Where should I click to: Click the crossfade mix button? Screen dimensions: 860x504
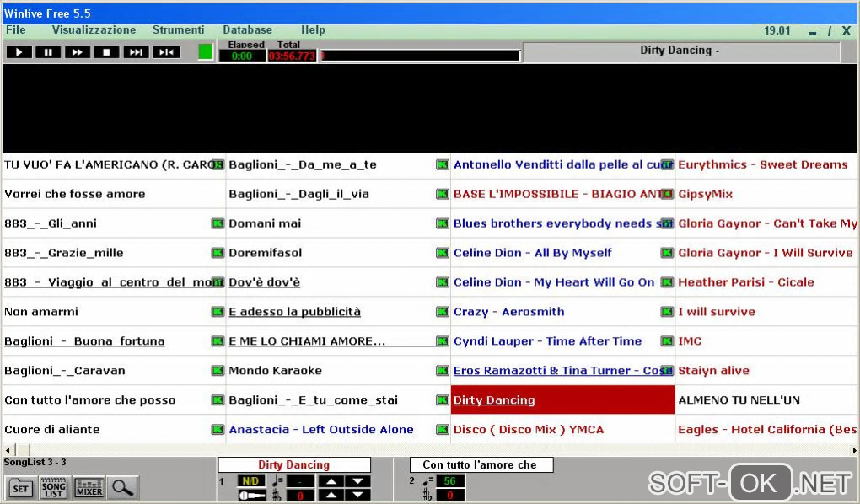(x=166, y=52)
